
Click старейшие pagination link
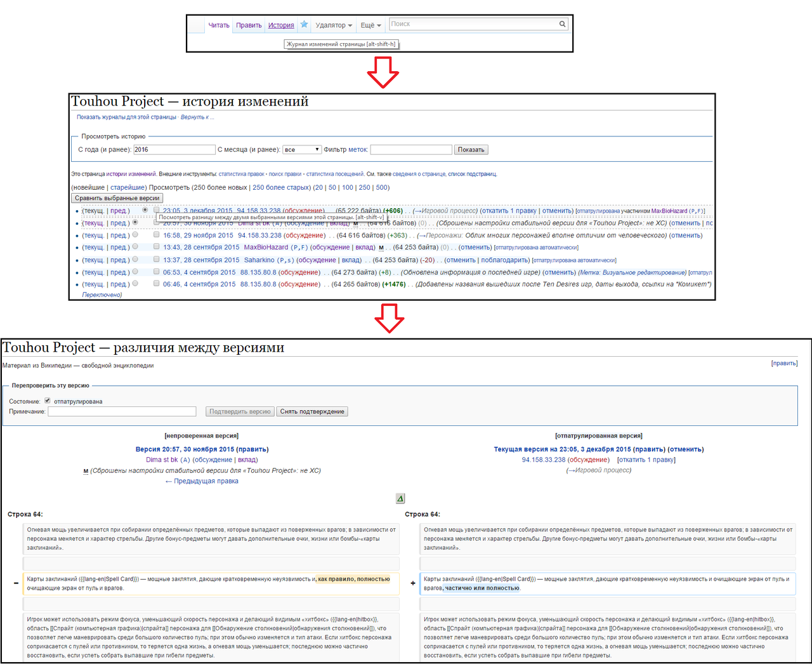pyautogui.click(x=127, y=187)
